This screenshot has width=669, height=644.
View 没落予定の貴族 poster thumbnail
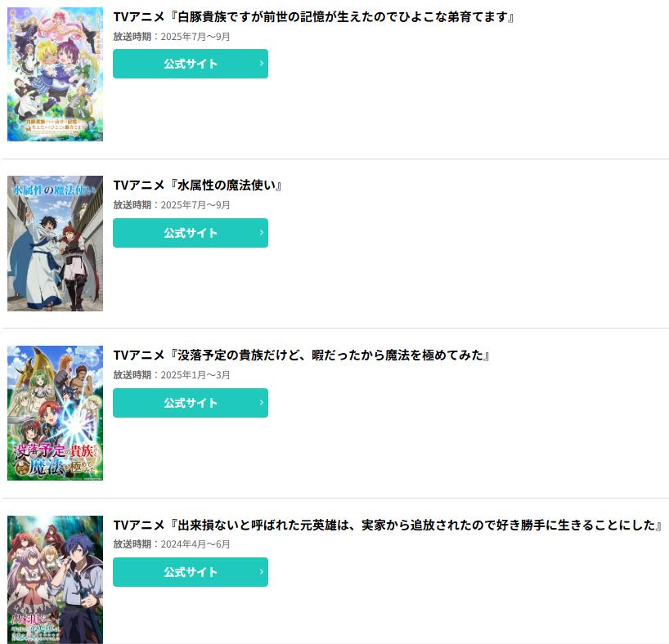tap(55, 413)
